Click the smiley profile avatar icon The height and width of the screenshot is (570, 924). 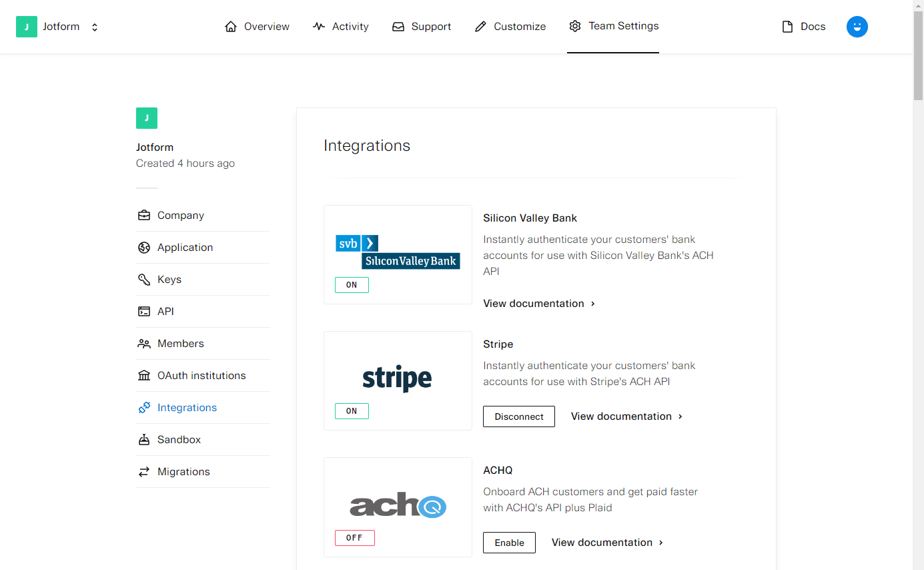click(857, 27)
